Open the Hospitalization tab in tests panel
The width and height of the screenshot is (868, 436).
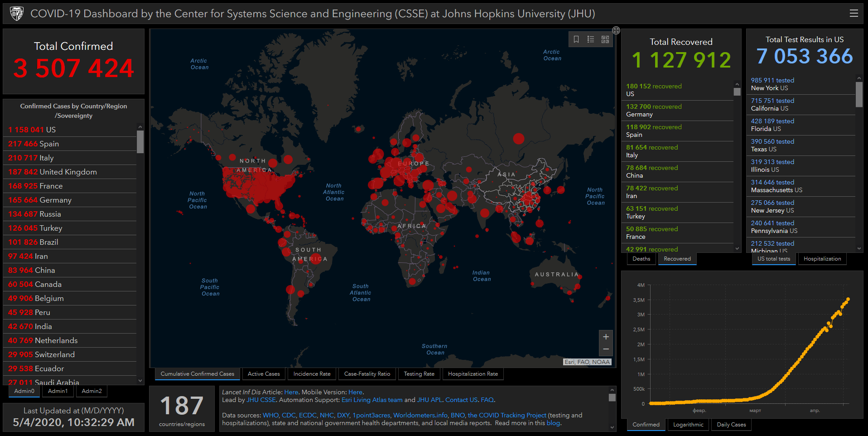(x=822, y=259)
